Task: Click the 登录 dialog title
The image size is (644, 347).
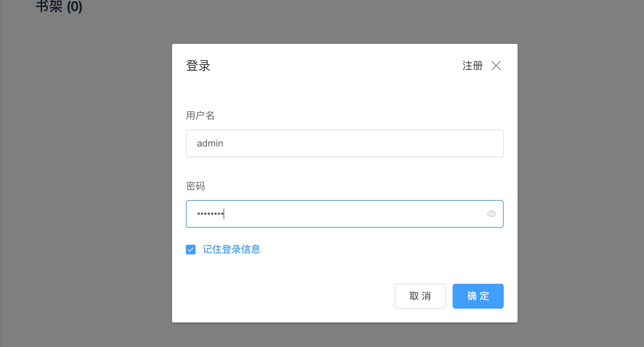Action: tap(198, 66)
